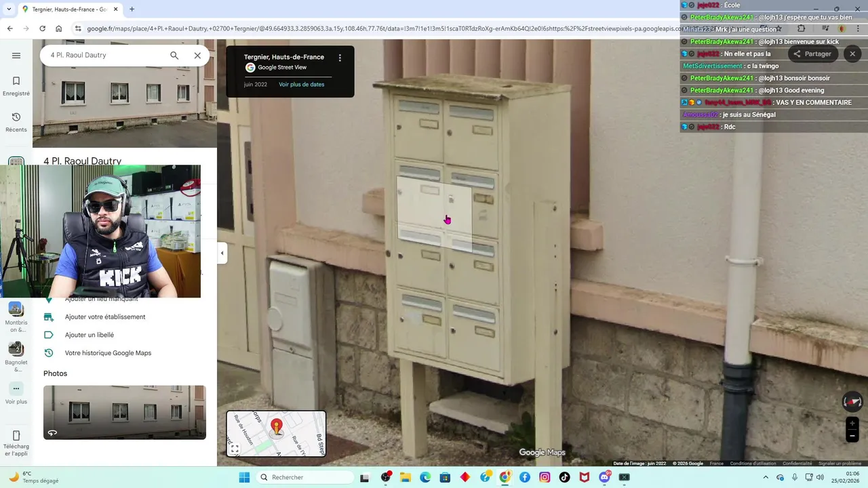Open the Google Maps hamburger menu
This screenshot has width=868, height=488.
(x=16, y=56)
